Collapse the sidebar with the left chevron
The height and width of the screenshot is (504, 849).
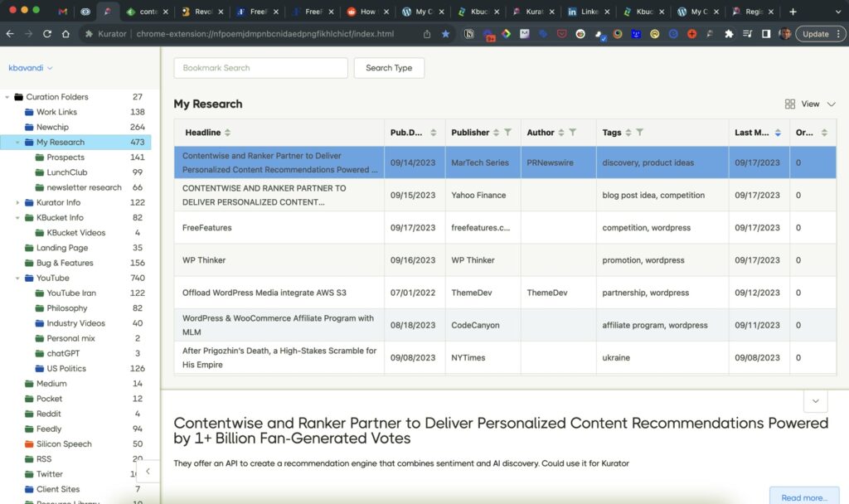pos(148,472)
